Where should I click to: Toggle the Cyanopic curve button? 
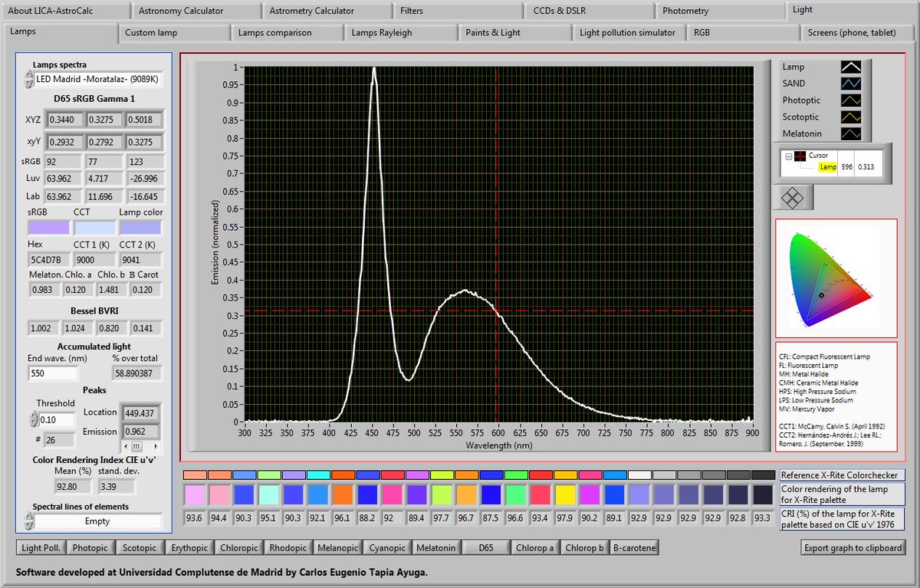click(x=387, y=547)
